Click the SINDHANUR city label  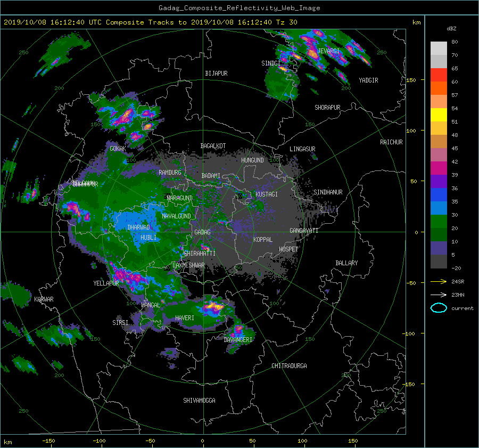(328, 192)
